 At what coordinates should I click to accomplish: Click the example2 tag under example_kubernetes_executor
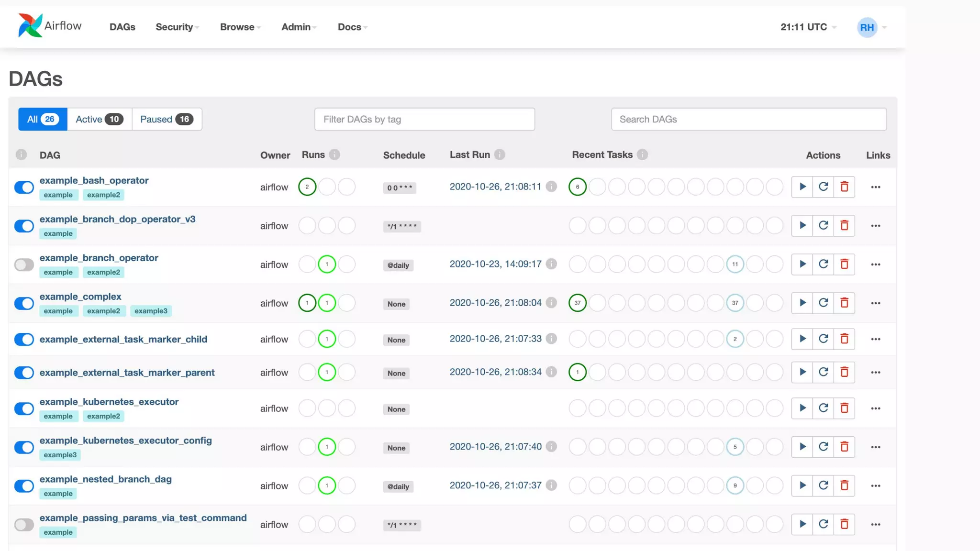103,417
